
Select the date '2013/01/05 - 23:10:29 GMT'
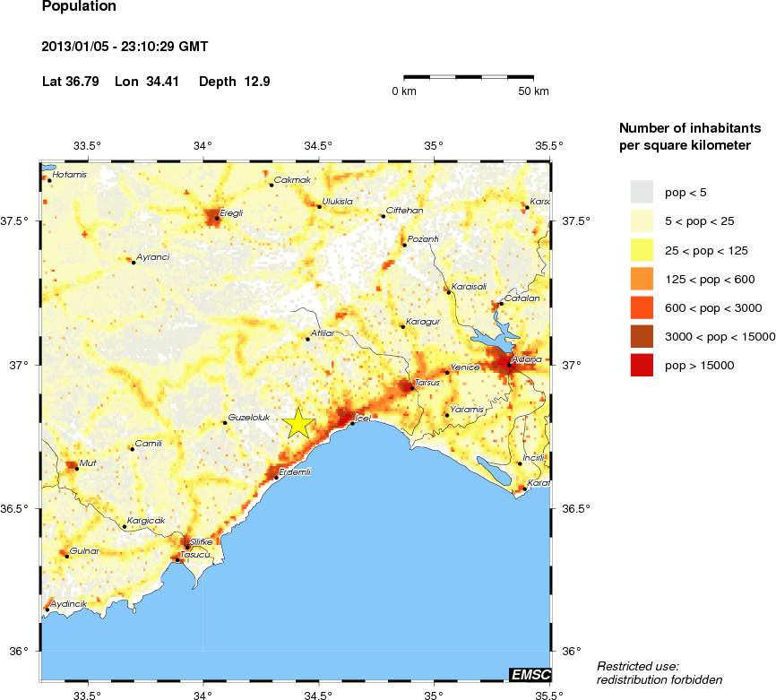point(125,47)
